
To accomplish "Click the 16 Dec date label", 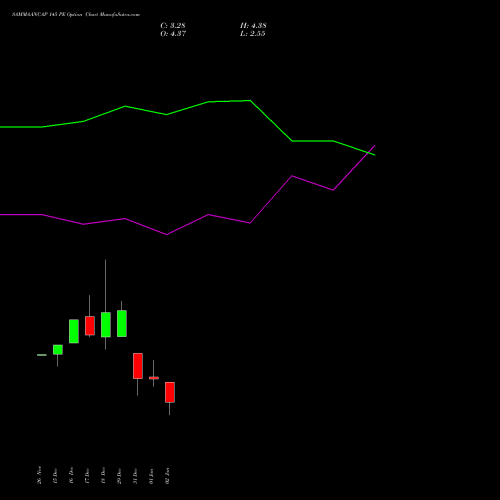I will point(71,476).
